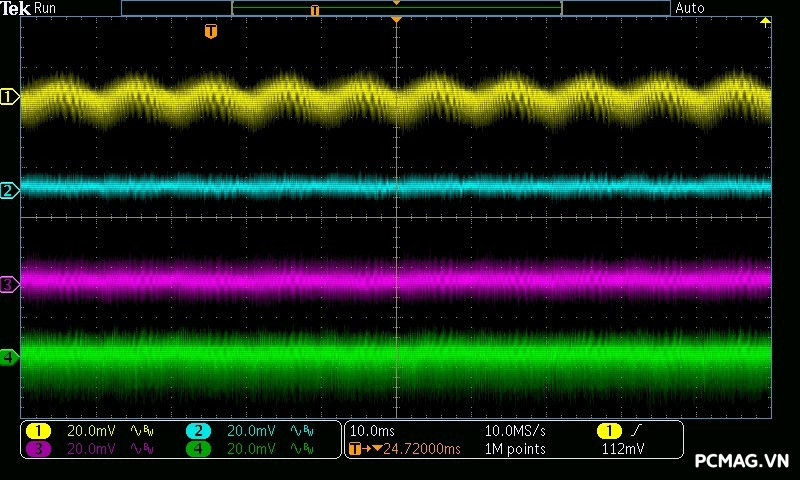Select channel 3 ground marker on left edge
Screen dimensions: 800x480
click(x=9, y=285)
